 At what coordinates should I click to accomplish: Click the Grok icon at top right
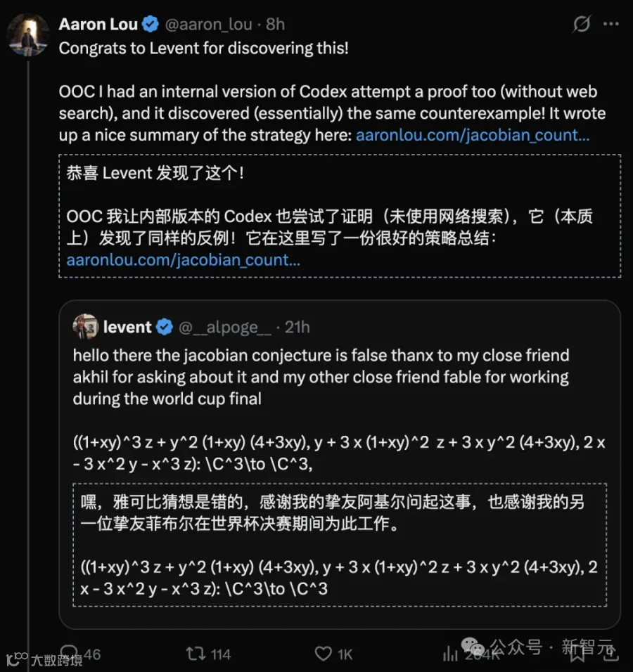(582, 24)
